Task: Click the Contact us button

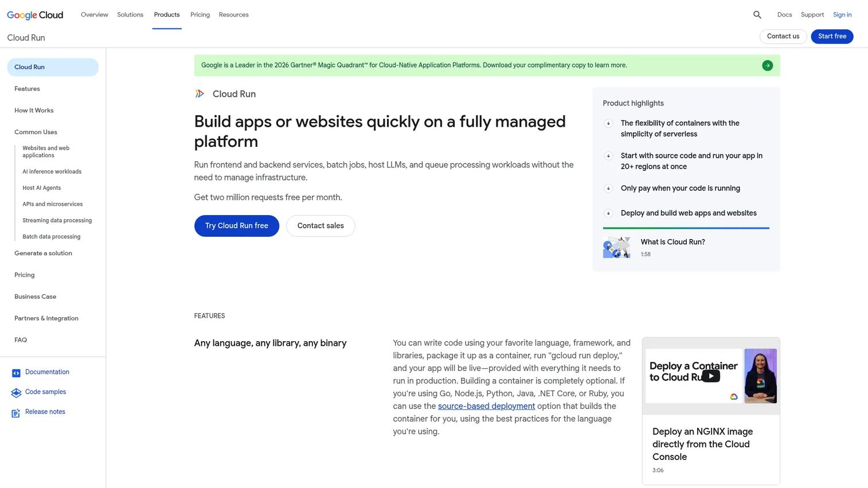Action: coord(783,36)
